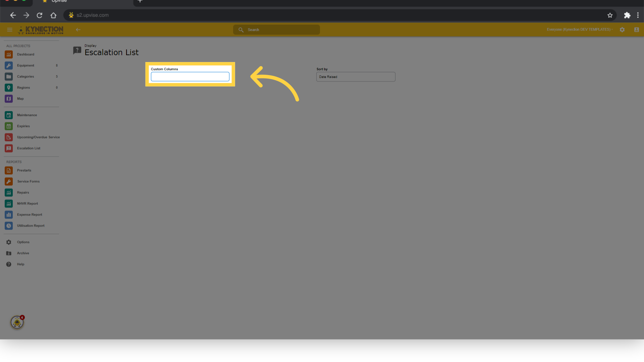The width and height of the screenshot is (644, 362).
Task: Open the Expiries menu item
Action: click(x=23, y=126)
